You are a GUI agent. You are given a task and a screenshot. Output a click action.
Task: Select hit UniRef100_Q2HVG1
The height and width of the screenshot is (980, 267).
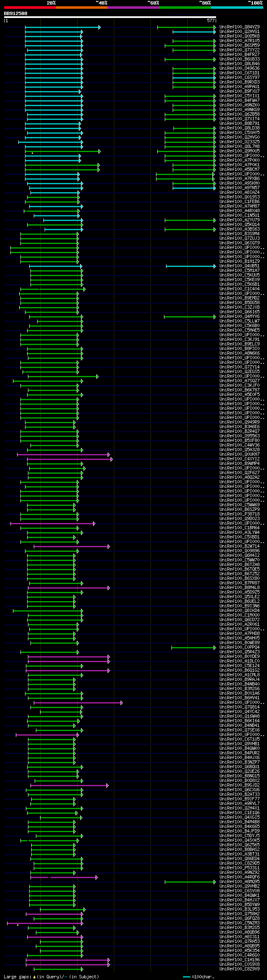point(239,32)
